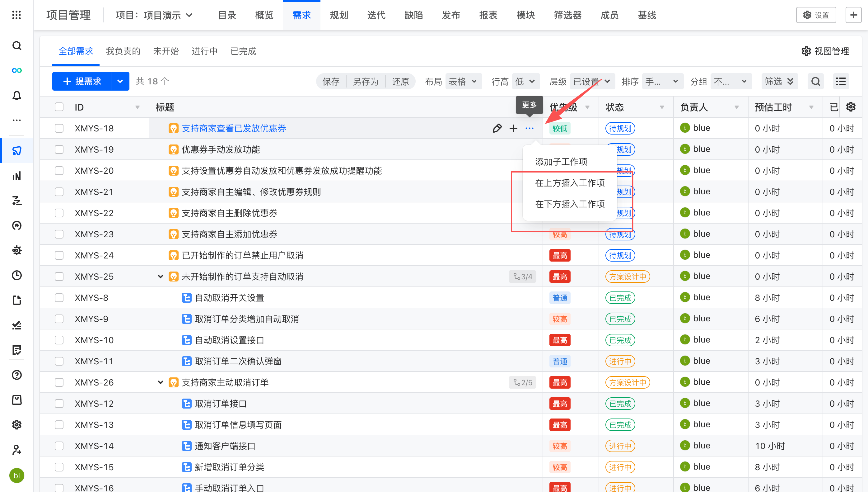This screenshot has width=868, height=492.
Task: Click the add member icon in sidebar
Action: [x=16, y=449]
